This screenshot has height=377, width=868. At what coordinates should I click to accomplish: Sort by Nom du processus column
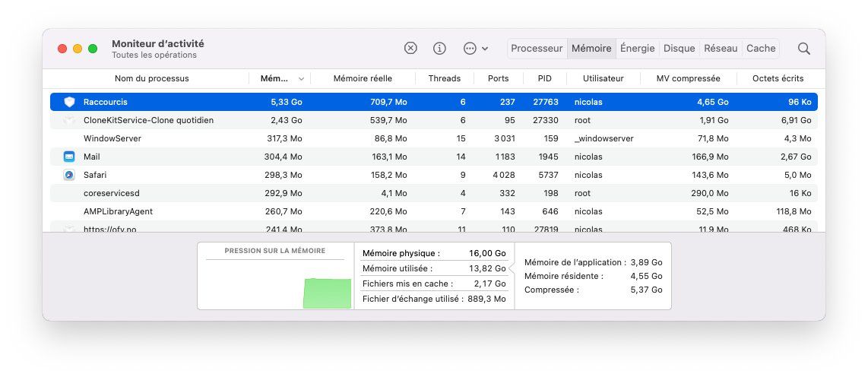[151, 78]
